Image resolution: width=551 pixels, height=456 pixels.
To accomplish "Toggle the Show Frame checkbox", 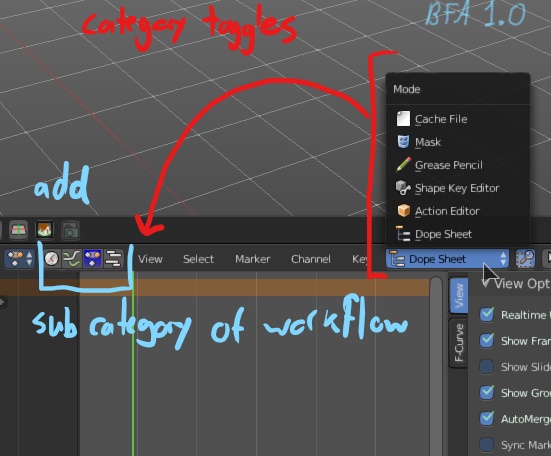I will (x=487, y=340).
